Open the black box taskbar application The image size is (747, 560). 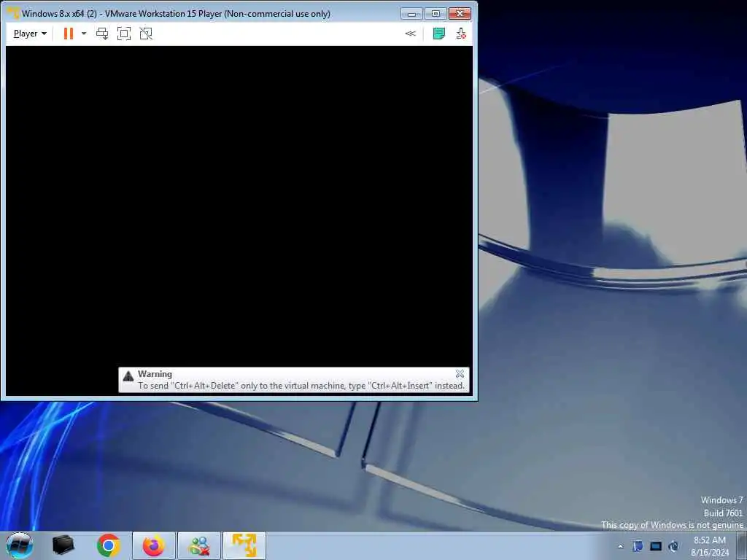pyautogui.click(x=63, y=545)
